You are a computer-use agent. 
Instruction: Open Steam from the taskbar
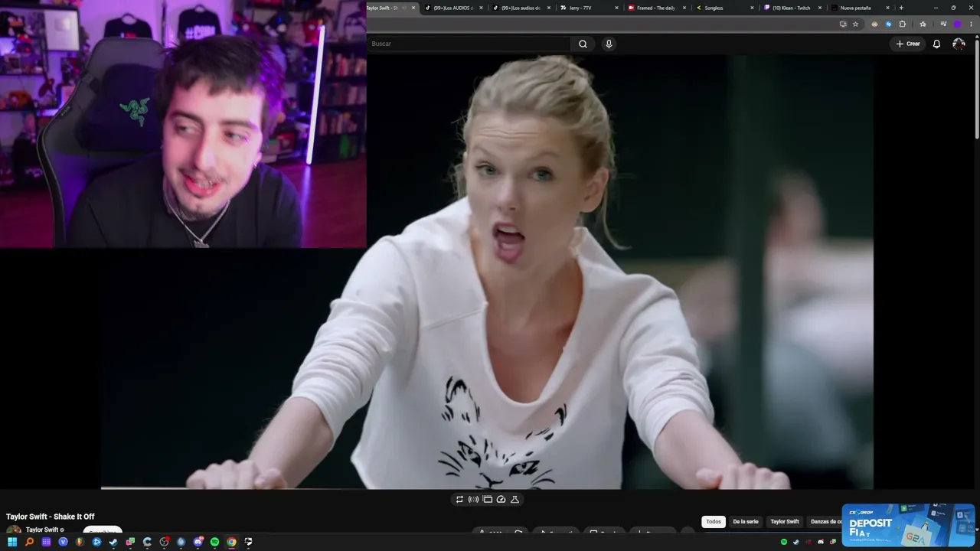113,542
